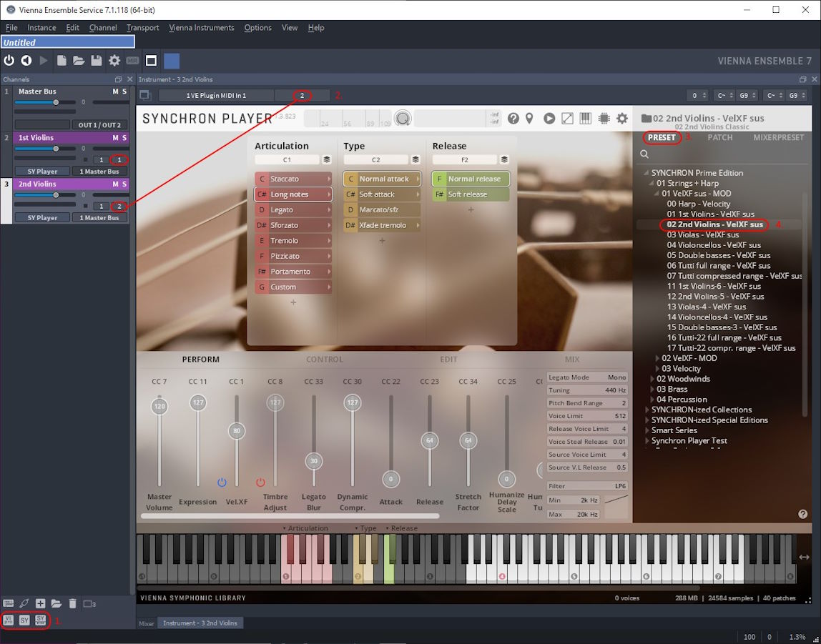This screenshot has height=644, width=821.
Task: Click the question mark icon at the browser's bottom-right
Action: pyautogui.click(x=802, y=514)
